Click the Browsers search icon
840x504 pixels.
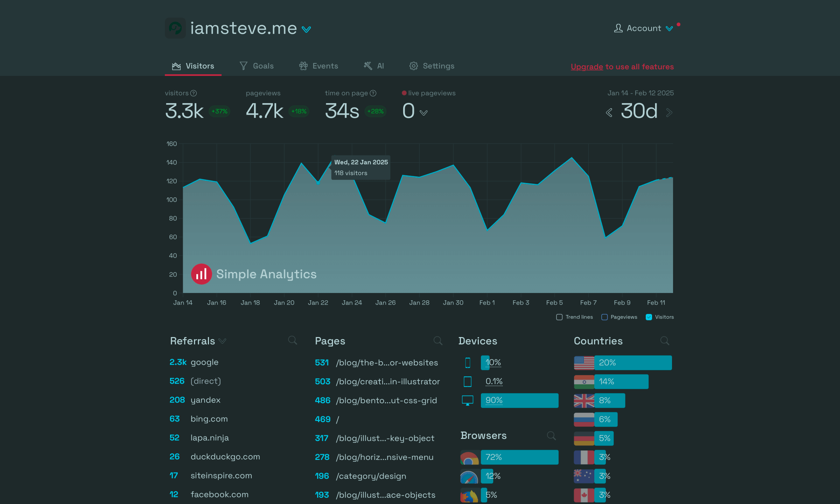tap(551, 436)
